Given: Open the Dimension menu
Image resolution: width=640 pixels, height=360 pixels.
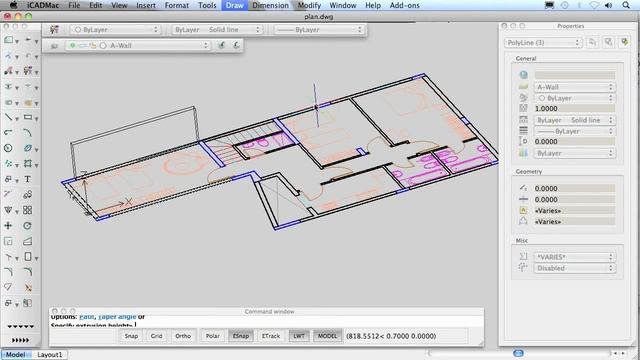Looking at the screenshot, I should click(270, 5).
